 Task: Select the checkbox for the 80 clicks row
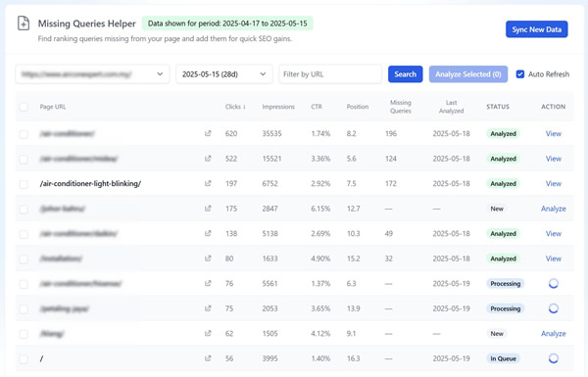click(24, 259)
